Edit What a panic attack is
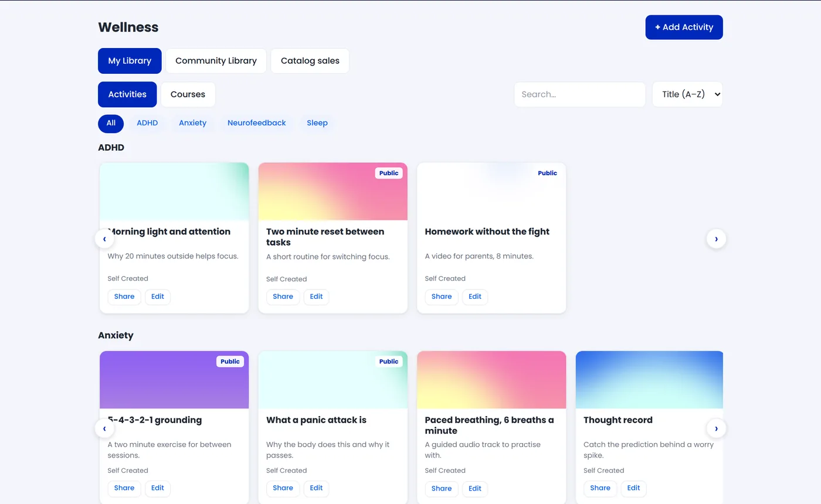The width and height of the screenshot is (821, 504). (x=316, y=488)
